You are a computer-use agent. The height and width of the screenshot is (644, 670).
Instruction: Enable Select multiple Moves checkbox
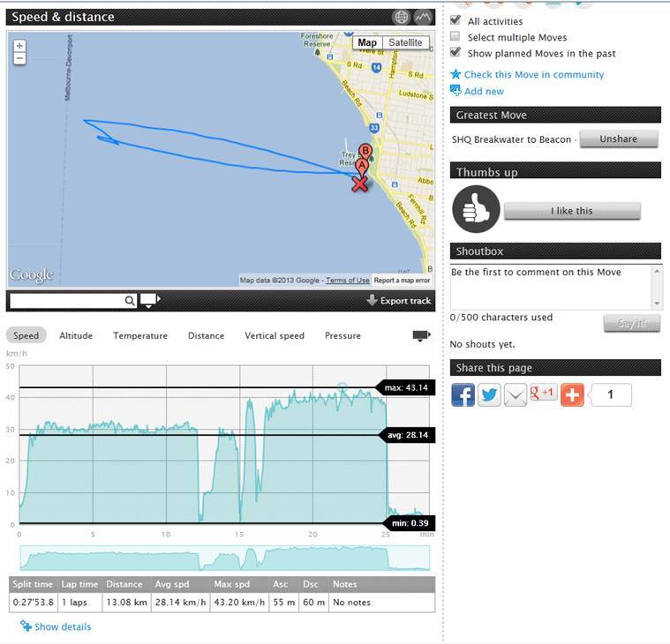(455, 37)
